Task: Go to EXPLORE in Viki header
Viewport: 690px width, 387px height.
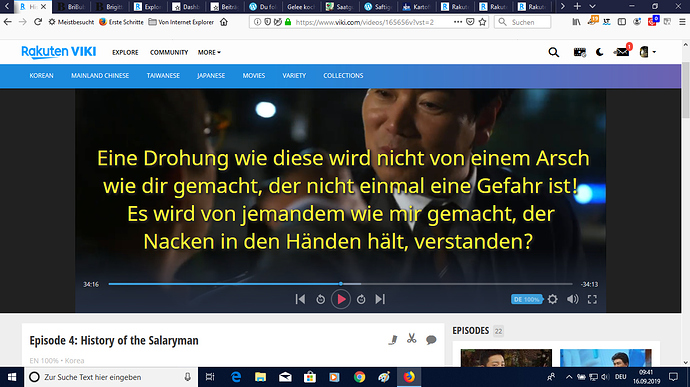Action: coord(125,52)
